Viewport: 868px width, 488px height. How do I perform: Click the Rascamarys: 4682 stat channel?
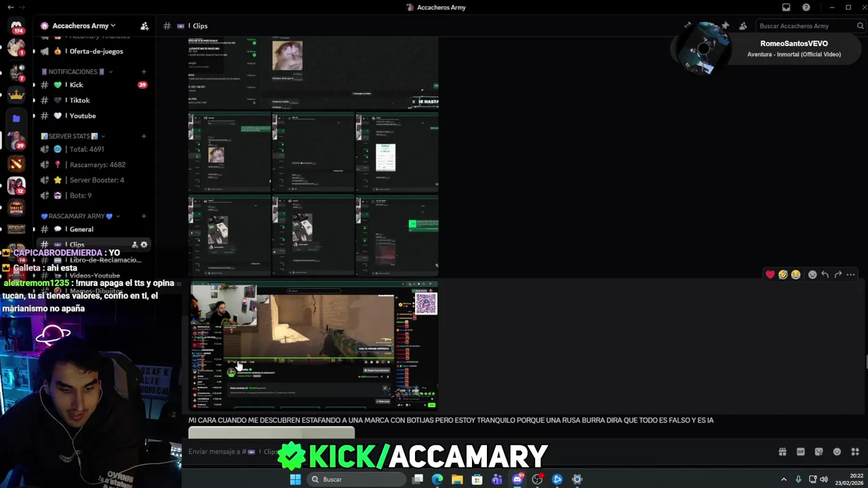(94, 165)
